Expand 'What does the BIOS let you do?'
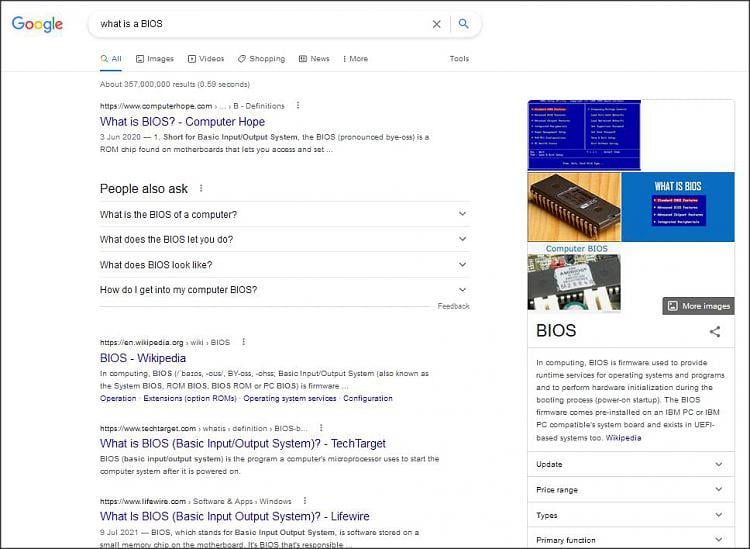This screenshot has height=549, width=750. [x=285, y=239]
